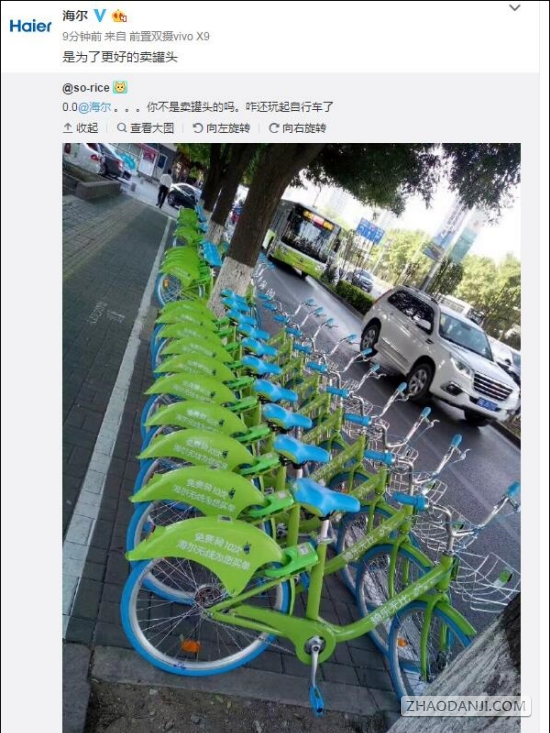550x733 pixels.
Task: Click the magnifier icon before 查看大图
Action: pyautogui.click(x=122, y=128)
